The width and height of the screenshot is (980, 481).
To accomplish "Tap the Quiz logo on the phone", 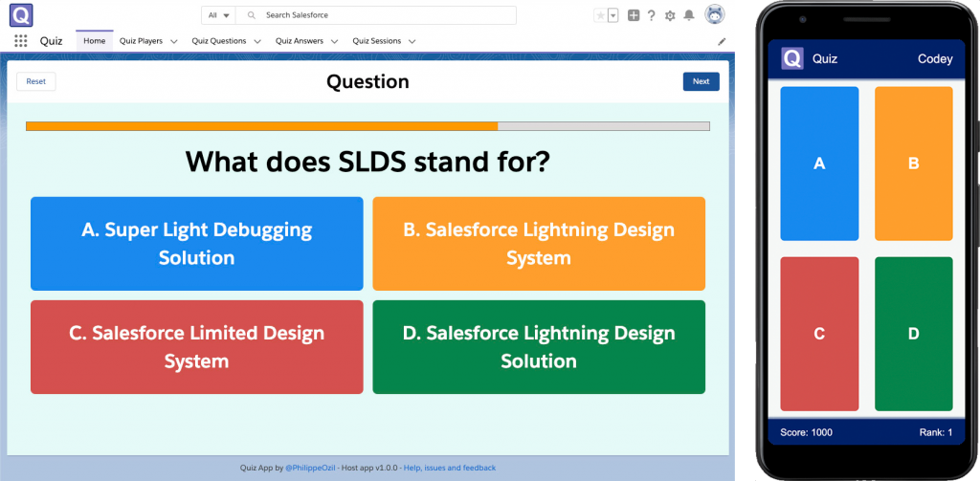I will point(791,58).
